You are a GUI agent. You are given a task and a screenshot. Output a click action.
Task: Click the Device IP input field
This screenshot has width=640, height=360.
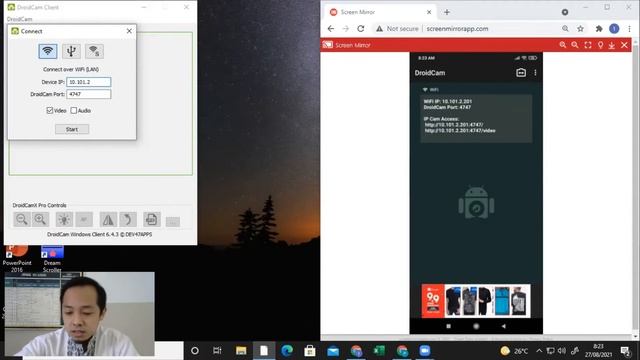coord(89,82)
